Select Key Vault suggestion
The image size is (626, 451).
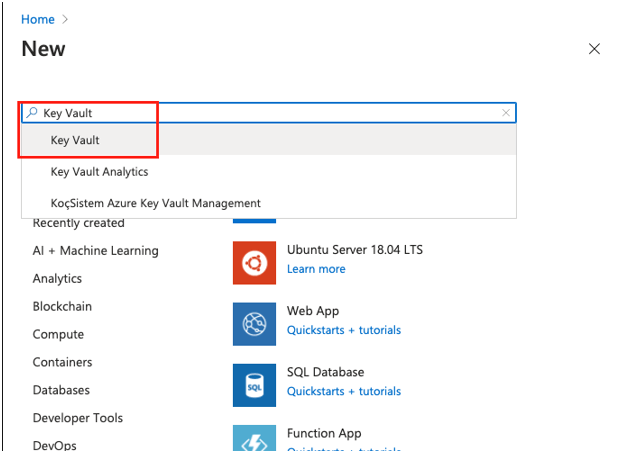[269, 140]
